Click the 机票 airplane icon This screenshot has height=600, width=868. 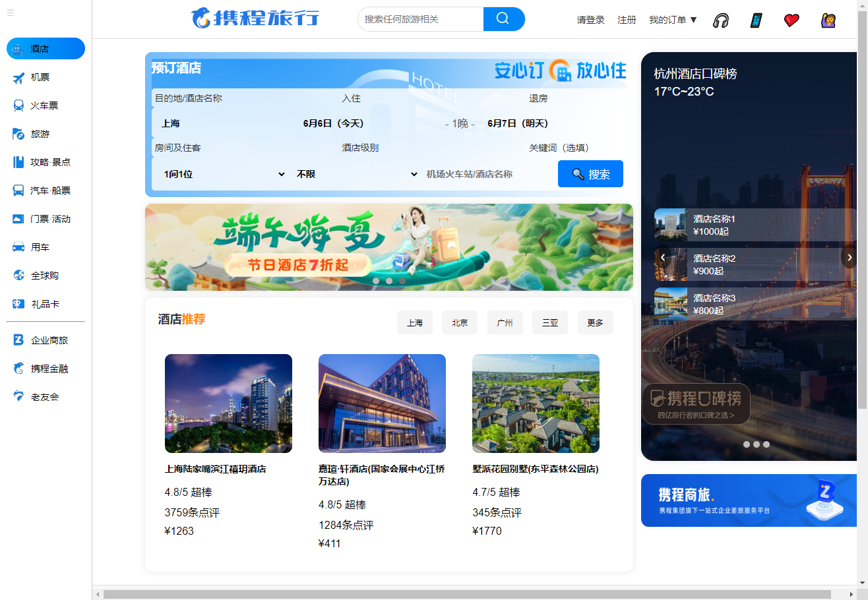click(x=18, y=78)
